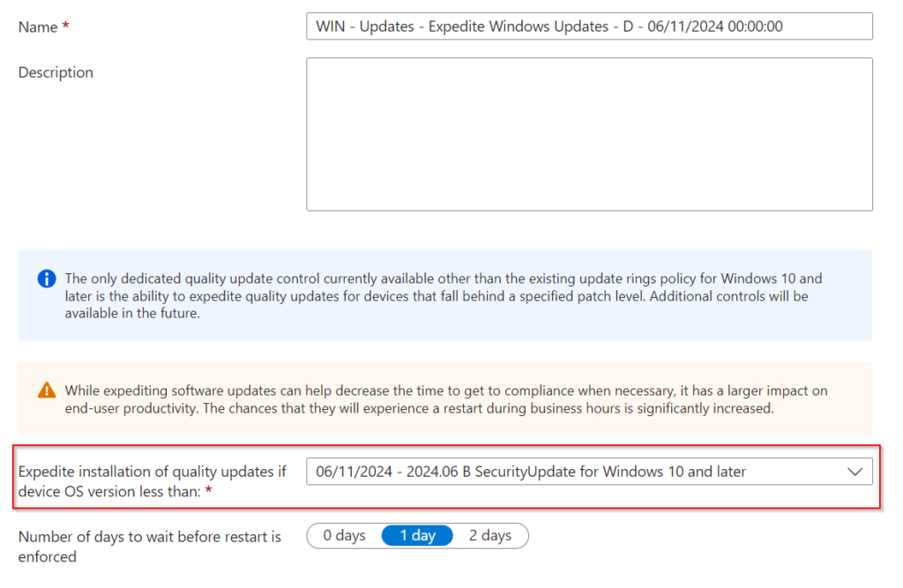Click inside the policy Name field
The image size is (903, 588).
(x=589, y=26)
